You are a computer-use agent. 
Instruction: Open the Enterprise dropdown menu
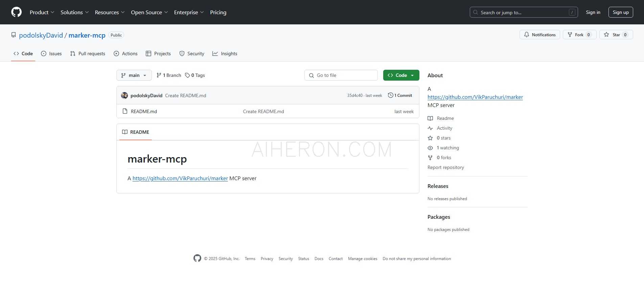click(x=189, y=12)
